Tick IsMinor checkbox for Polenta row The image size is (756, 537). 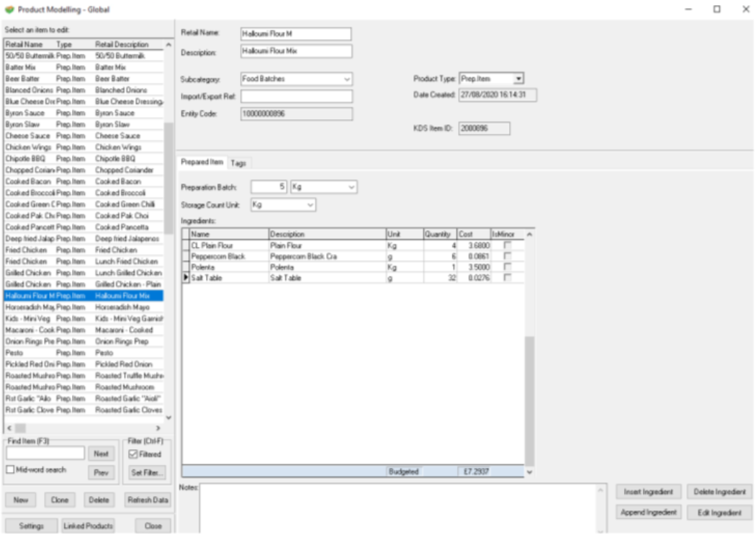508,268
